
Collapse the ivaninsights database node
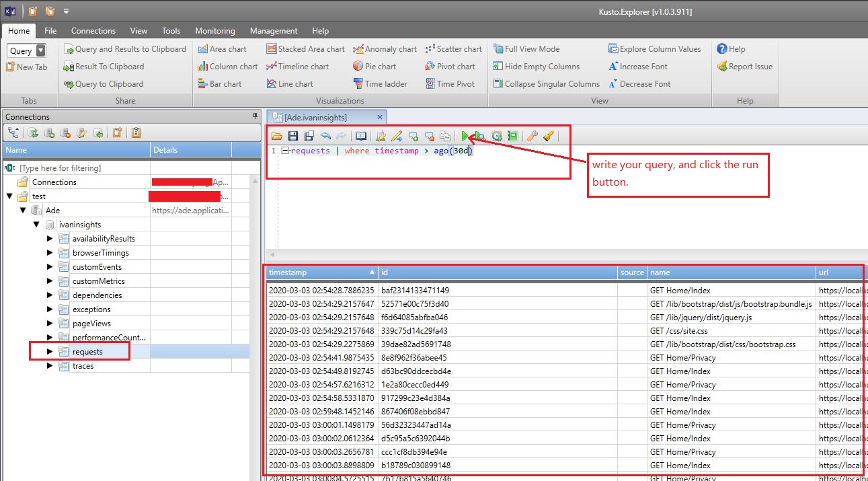pyautogui.click(x=37, y=225)
